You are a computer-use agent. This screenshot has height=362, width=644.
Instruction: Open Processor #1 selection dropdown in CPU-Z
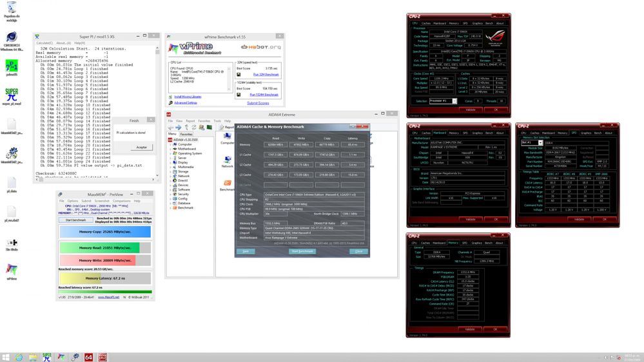[454, 101]
